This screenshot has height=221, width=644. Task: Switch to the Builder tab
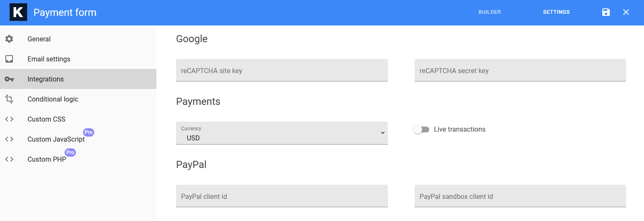[490, 12]
